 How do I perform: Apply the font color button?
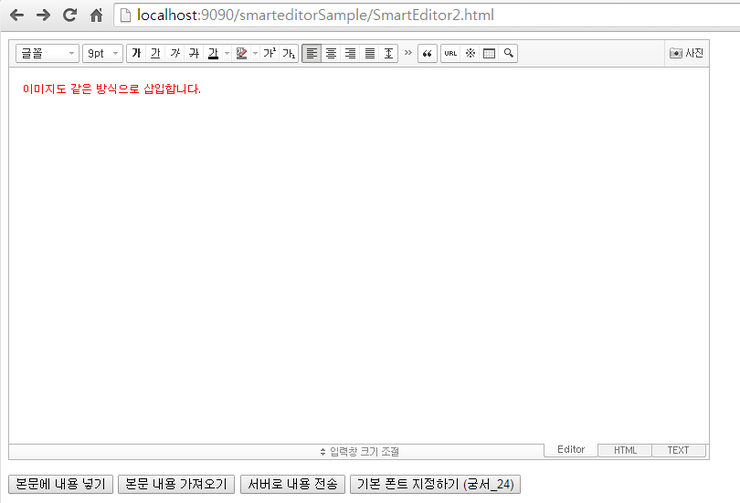pyautogui.click(x=212, y=53)
